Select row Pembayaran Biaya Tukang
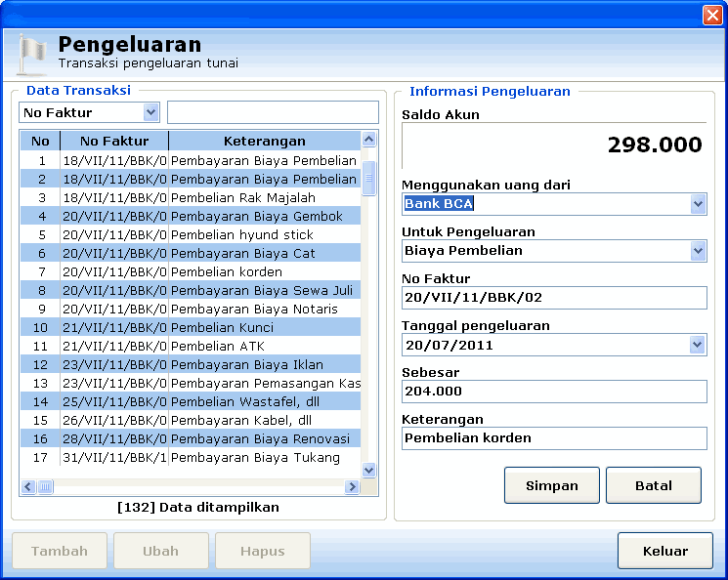Image resolution: width=728 pixels, height=580 pixels. (191, 458)
